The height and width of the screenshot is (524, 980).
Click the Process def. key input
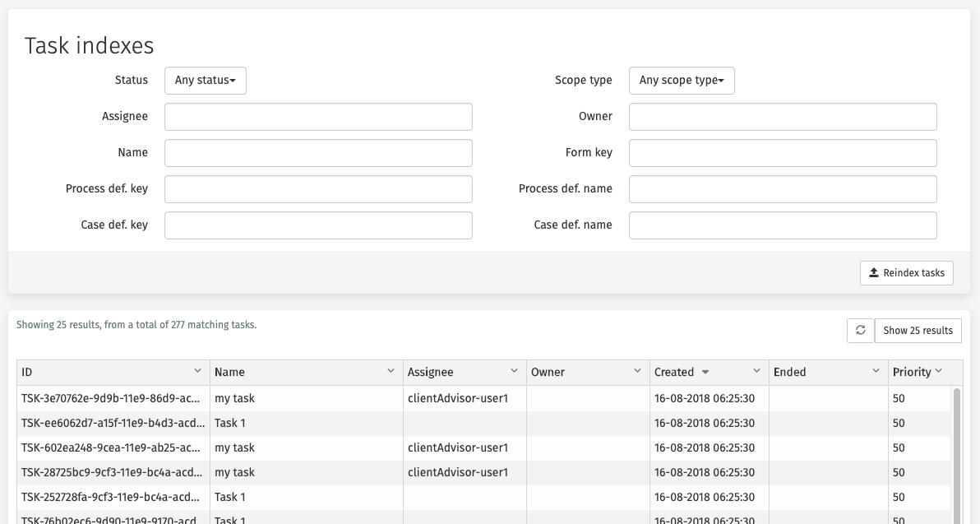point(318,189)
